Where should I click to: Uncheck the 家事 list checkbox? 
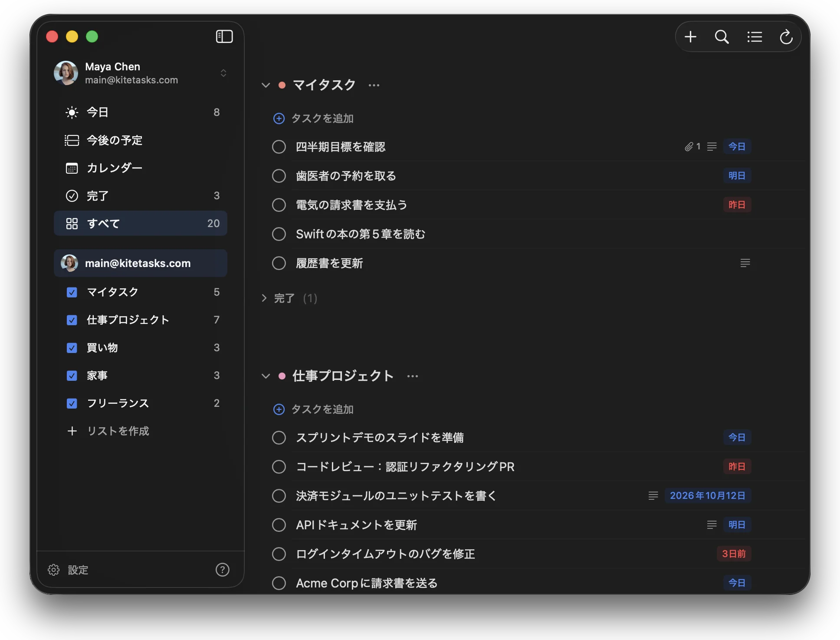(72, 376)
